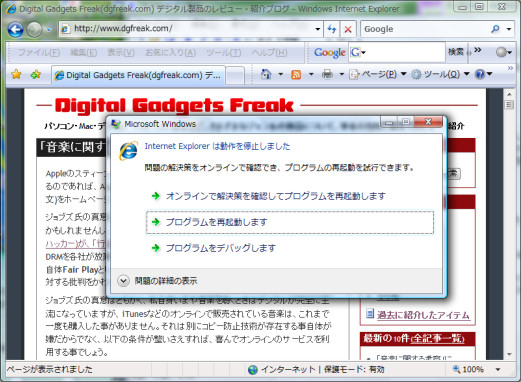The height and width of the screenshot is (382, 521).
Task: Click the page scrollbar up arrow
Action: click(509, 94)
